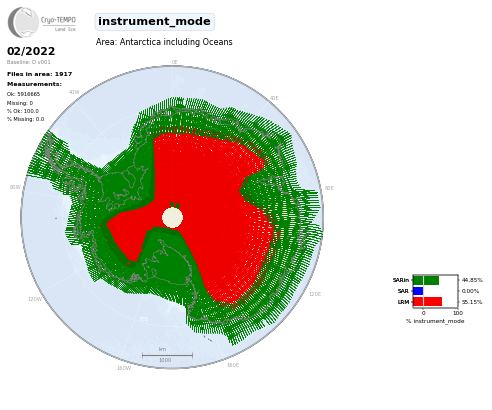Click the 55.15% LRM percentage label
The image size is (492, 410).
(472, 302)
